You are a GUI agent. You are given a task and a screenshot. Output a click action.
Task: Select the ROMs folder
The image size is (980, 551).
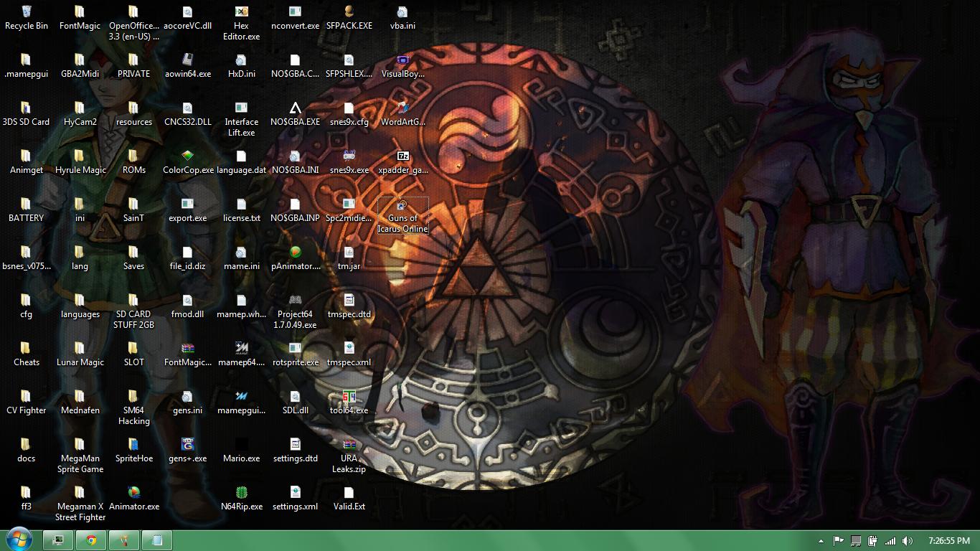(134, 163)
